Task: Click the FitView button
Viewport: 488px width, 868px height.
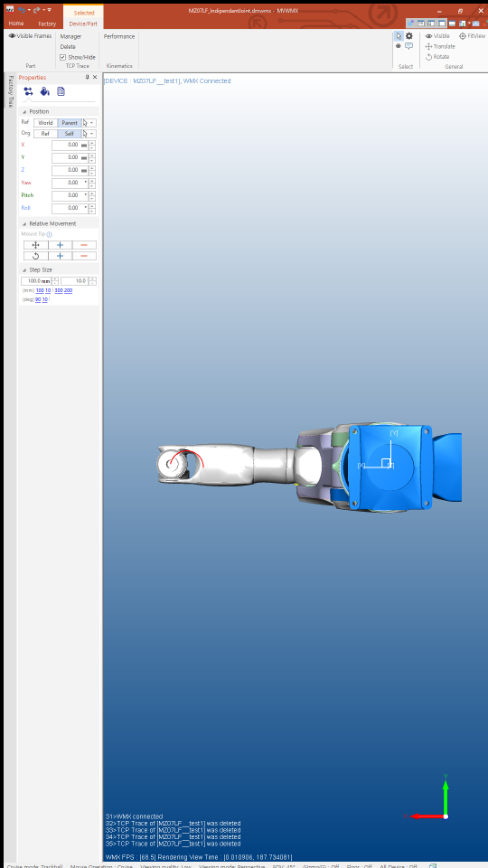Action: (x=472, y=36)
